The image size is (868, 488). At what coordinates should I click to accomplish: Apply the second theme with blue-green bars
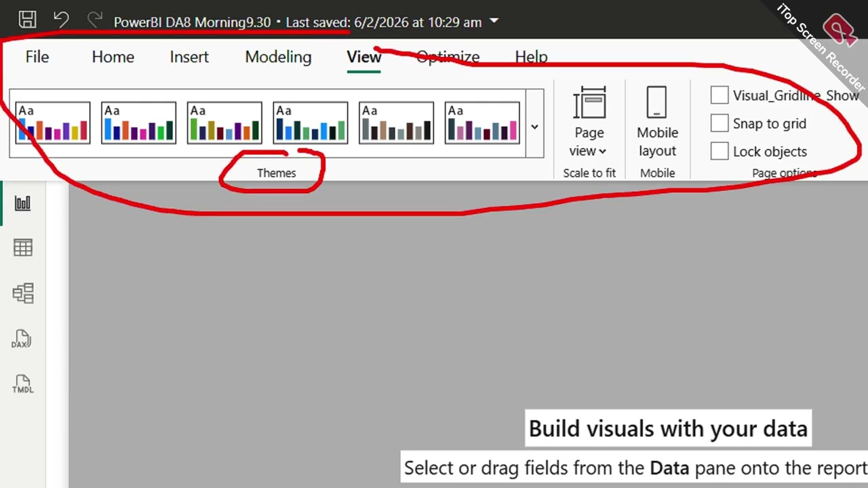(x=138, y=123)
